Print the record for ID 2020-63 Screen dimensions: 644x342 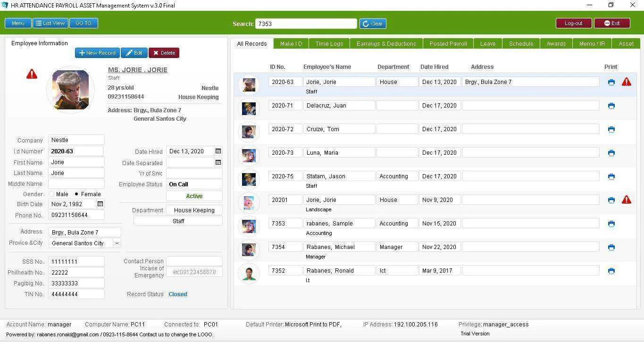(611, 82)
